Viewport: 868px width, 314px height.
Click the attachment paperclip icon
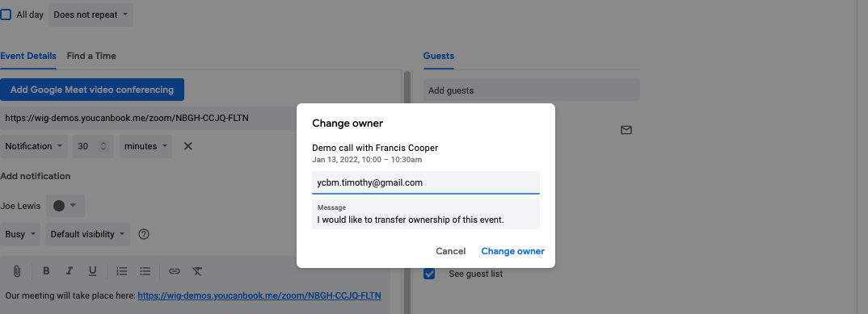pyautogui.click(x=17, y=271)
